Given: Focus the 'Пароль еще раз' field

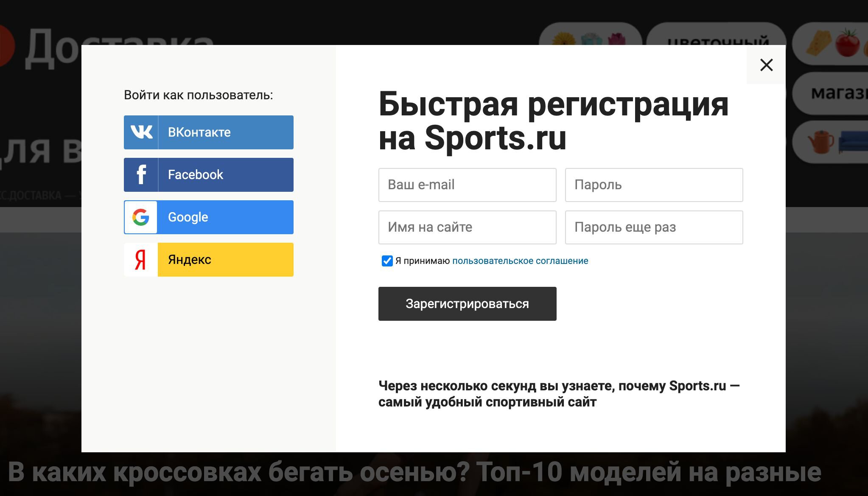Looking at the screenshot, I should pos(654,227).
